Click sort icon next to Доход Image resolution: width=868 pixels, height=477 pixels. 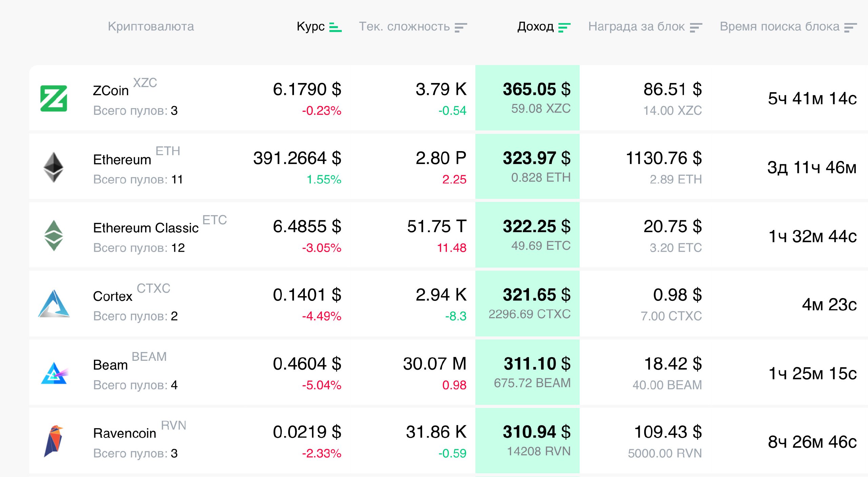click(564, 27)
